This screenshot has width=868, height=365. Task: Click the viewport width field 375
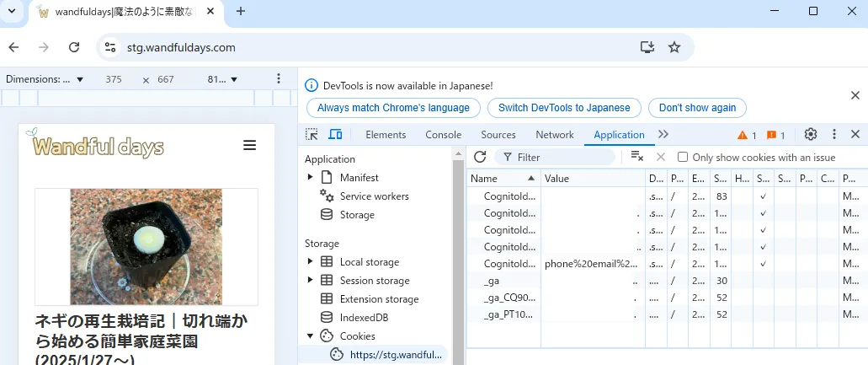pyautogui.click(x=114, y=79)
